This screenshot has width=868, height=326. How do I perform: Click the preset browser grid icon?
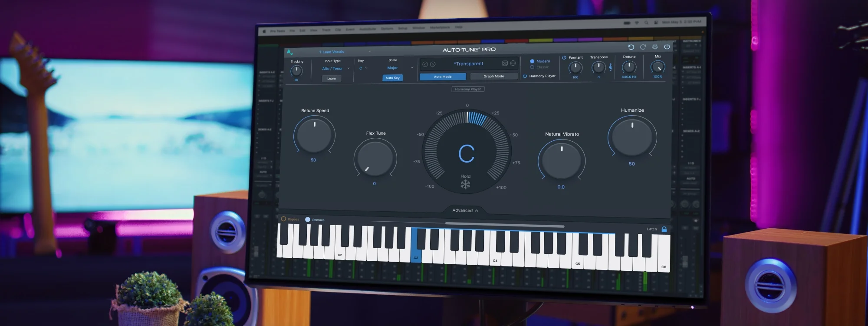(505, 63)
